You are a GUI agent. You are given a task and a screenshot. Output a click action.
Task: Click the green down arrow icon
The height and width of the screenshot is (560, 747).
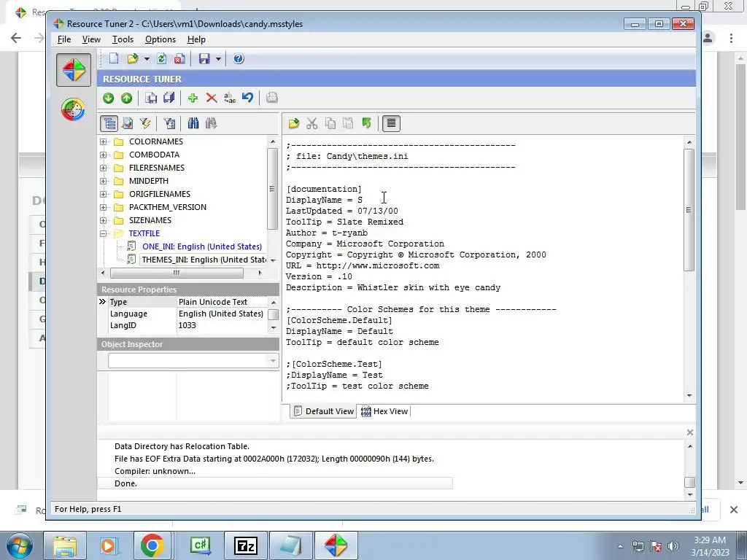click(x=109, y=98)
